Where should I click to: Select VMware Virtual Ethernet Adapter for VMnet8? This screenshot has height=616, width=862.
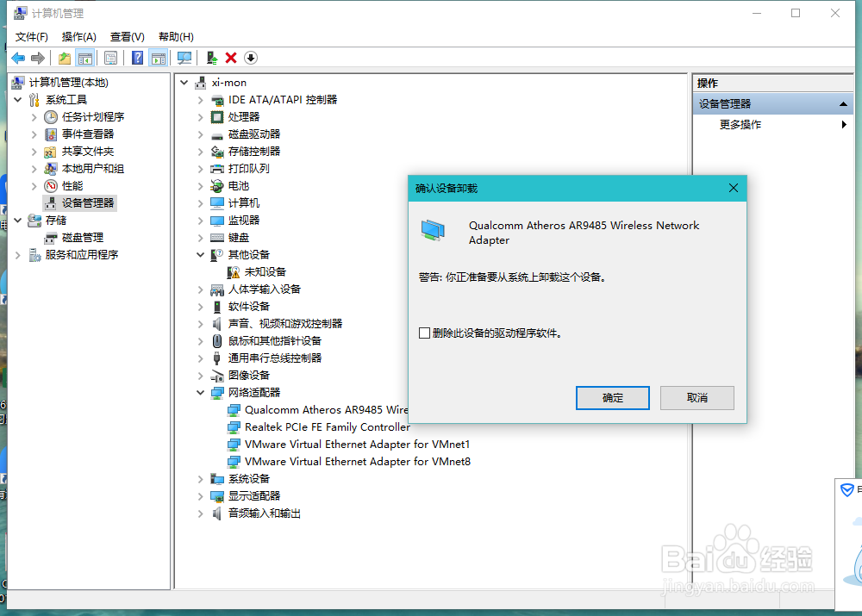point(349,462)
